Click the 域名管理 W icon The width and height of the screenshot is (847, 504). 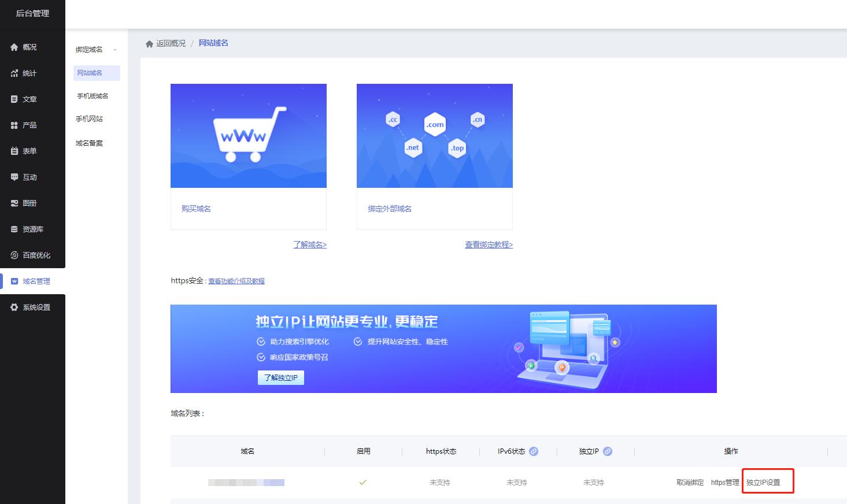14,281
